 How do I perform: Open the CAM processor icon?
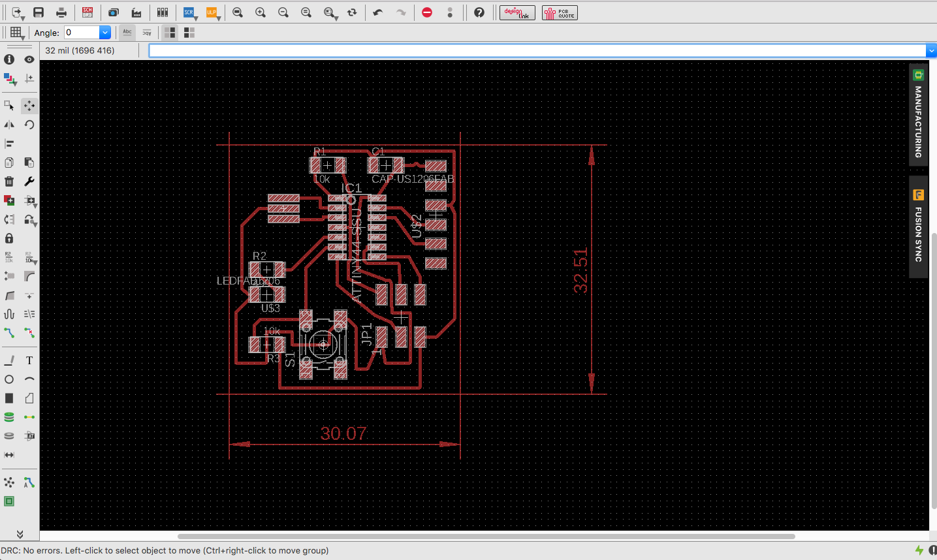pos(136,12)
